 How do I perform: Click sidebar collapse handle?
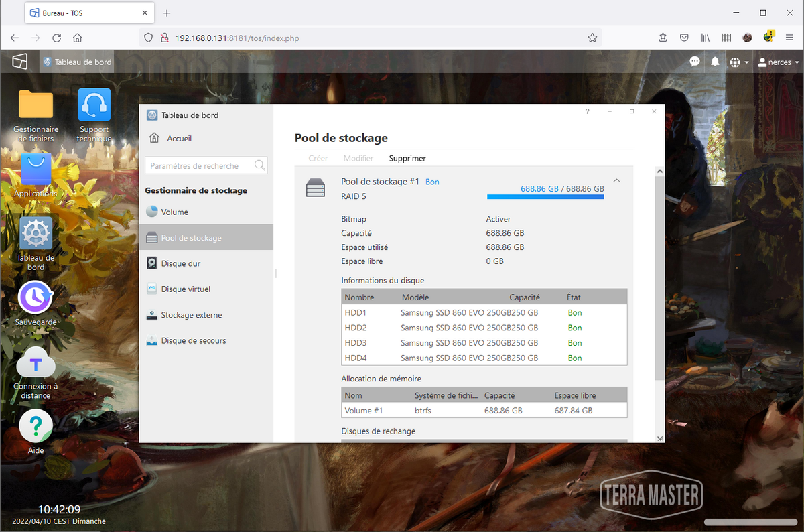coord(275,273)
